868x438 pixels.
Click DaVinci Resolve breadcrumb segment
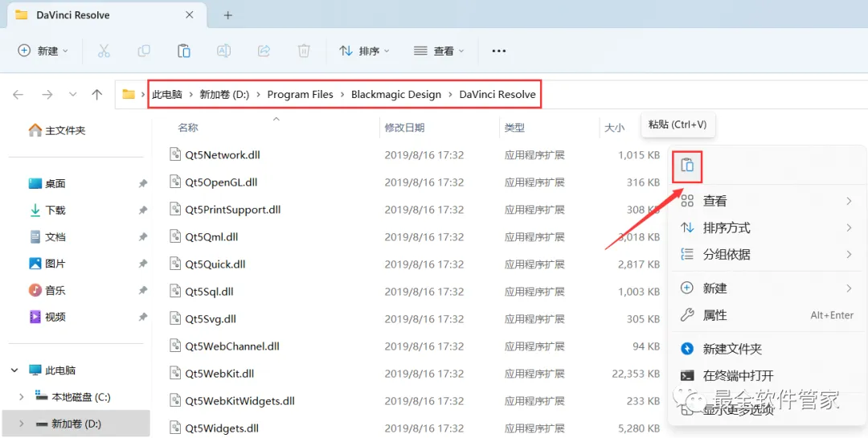[497, 95]
